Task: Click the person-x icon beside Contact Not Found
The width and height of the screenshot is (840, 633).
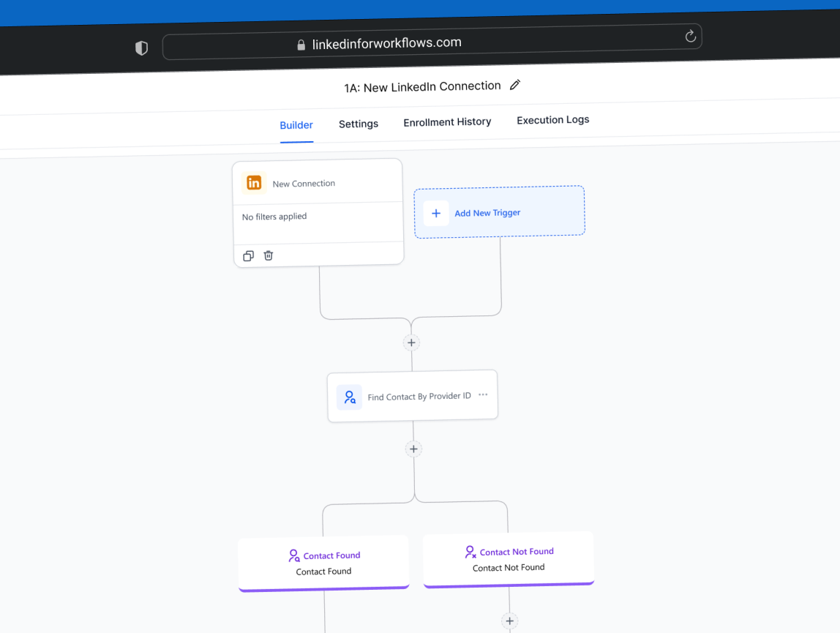Action: (470, 551)
